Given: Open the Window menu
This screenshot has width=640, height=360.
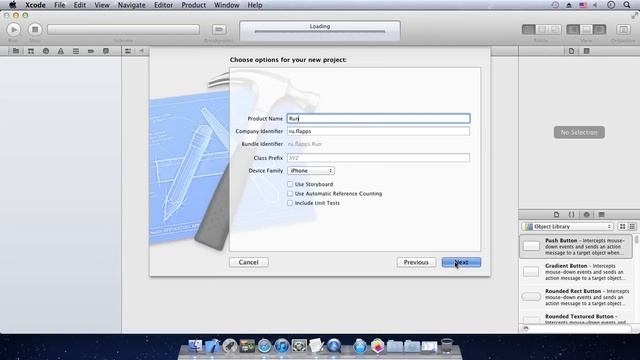Looking at the screenshot, I should point(227,5).
